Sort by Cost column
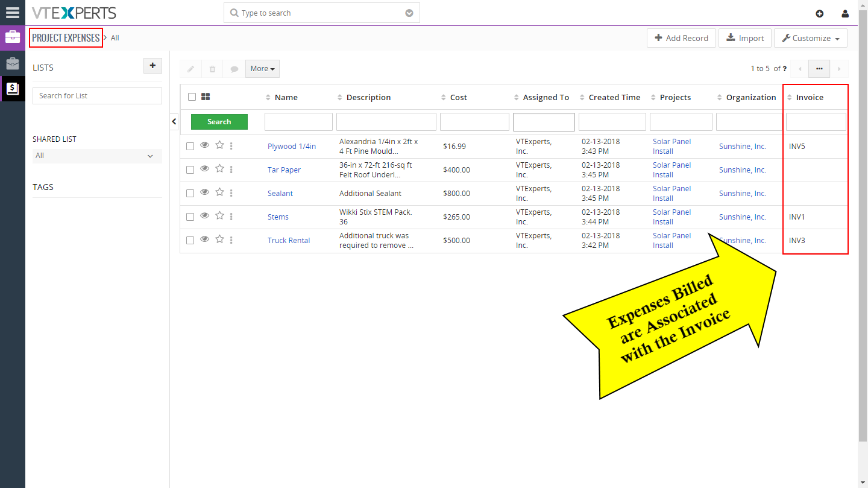The width and height of the screenshot is (868, 488). point(458,97)
